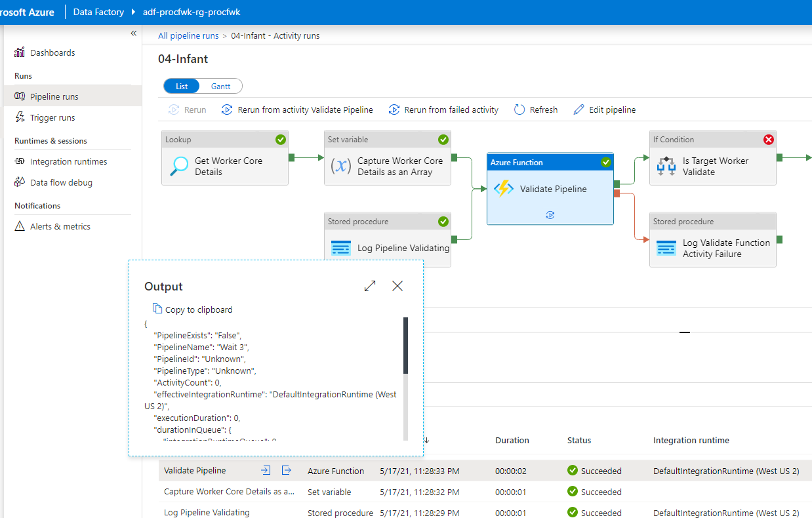Expand the Output panel to full size
This screenshot has width=812, height=518.
click(x=370, y=286)
